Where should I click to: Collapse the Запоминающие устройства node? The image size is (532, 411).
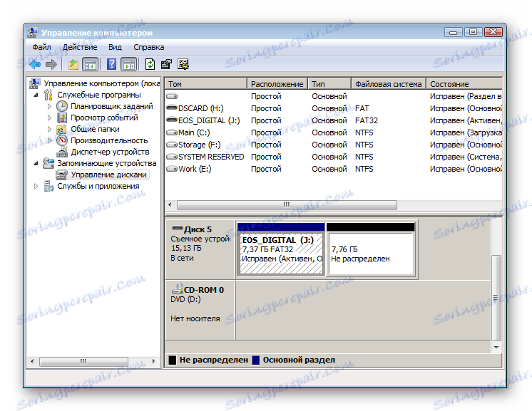[x=36, y=164]
